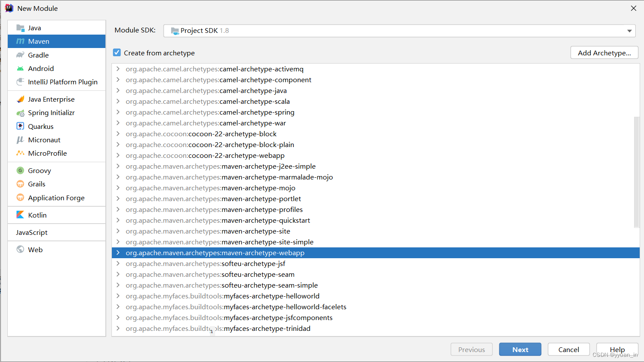This screenshot has width=644, height=362.
Task: Click the Help button
Action: (x=617, y=349)
